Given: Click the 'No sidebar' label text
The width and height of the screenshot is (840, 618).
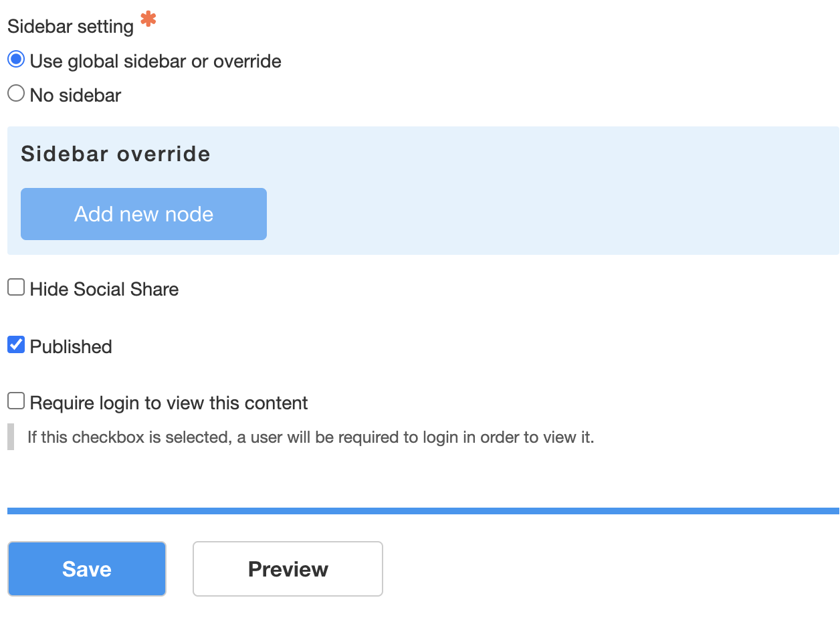Looking at the screenshot, I should [x=74, y=94].
